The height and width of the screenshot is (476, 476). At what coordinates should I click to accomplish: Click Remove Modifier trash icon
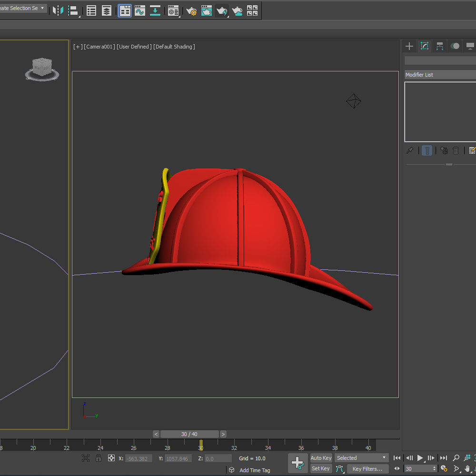pyautogui.click(x=456, y=150)
